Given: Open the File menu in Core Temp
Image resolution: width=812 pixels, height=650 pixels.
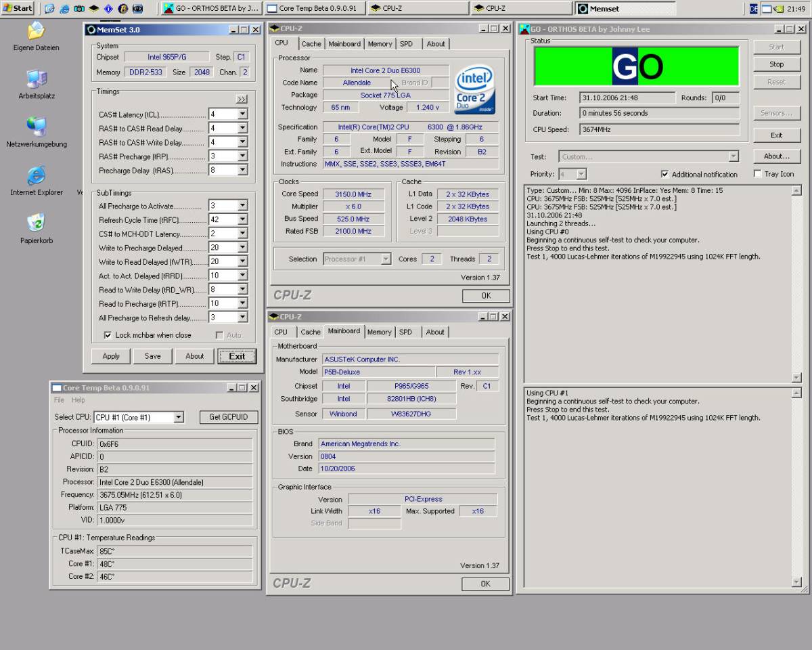Looking at the screenshot, I should point(60,400).
